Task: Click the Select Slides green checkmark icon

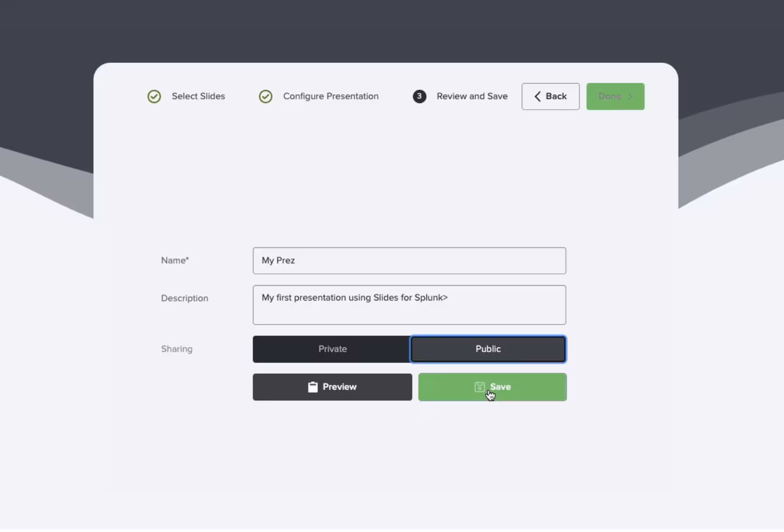Action: tap(154, 97)
